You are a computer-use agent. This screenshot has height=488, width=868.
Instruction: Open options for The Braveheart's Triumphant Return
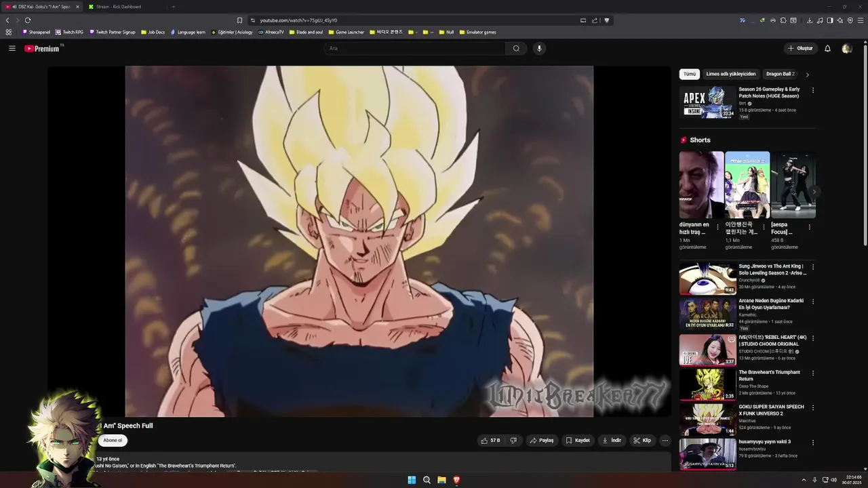(813, 373)
